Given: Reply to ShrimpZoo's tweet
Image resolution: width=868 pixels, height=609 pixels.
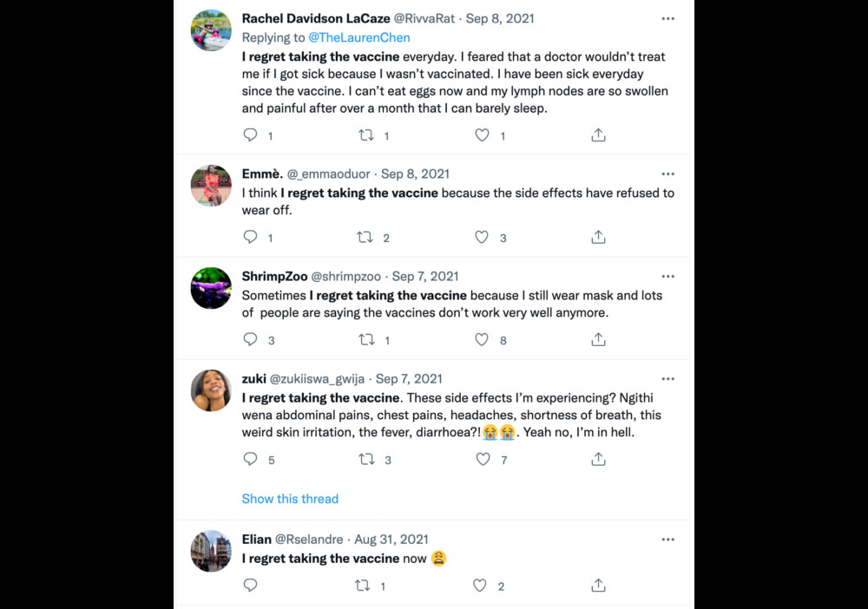Looking at the screenshot, I should click(x=250, y=340).
